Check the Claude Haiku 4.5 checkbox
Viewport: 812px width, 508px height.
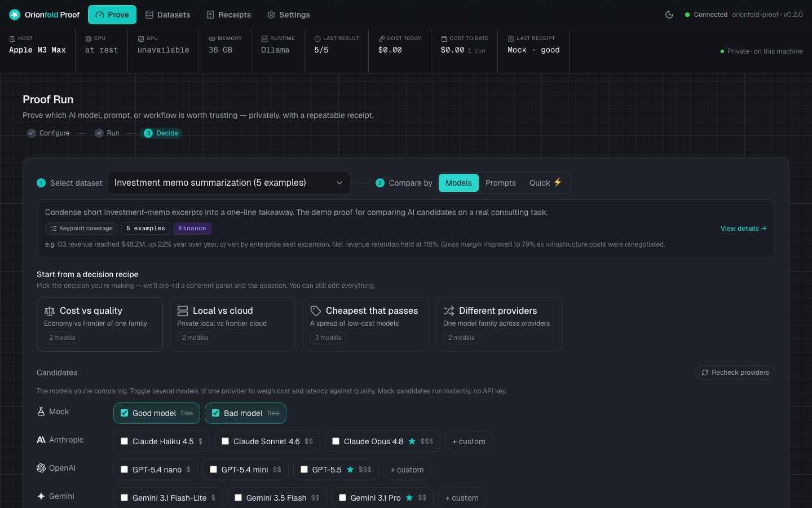[125, 441]
